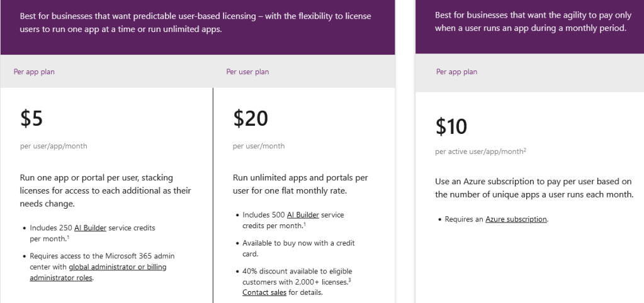Open global administrator or billing administrator roles link
This screenshot has width=644, height=303.
(98, 272)
